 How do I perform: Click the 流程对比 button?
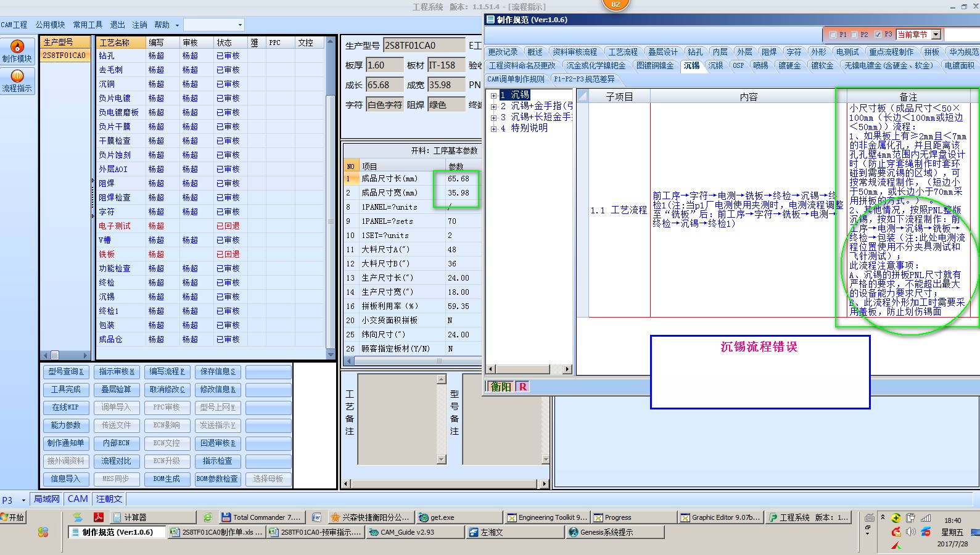coord(116,461)
